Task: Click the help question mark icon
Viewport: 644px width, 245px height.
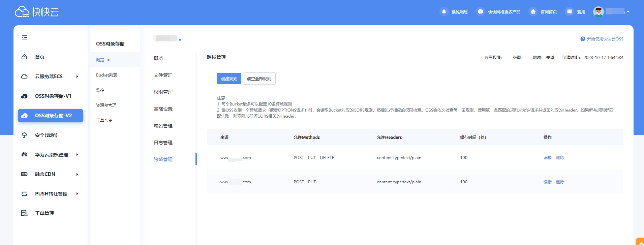Action: 583,39
